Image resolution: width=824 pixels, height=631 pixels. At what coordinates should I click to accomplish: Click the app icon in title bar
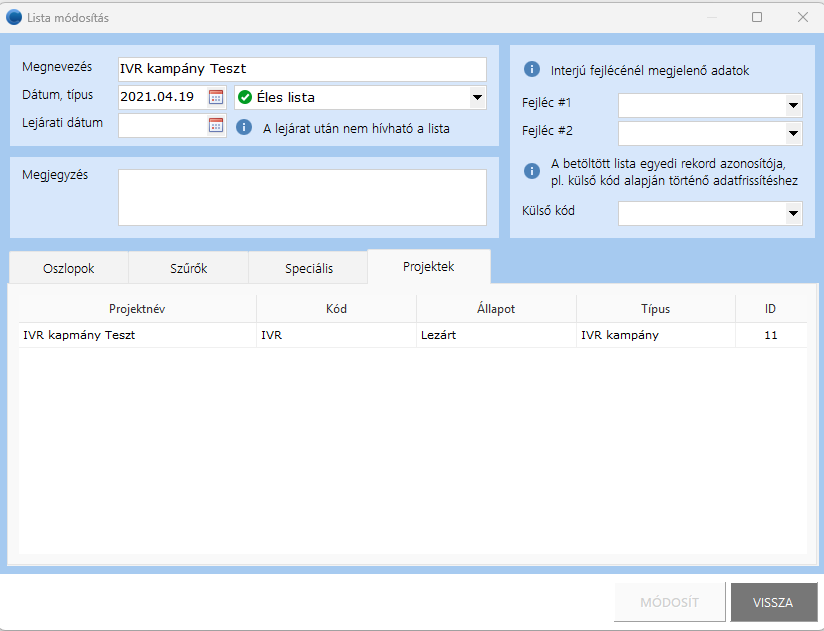(14, 17)
